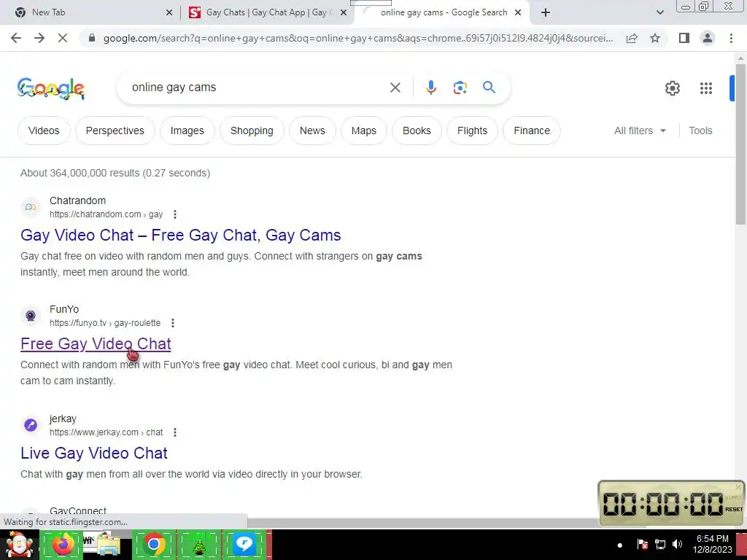
Task: Click the jerkay.com chat URL
Action: tap(107, 432)
